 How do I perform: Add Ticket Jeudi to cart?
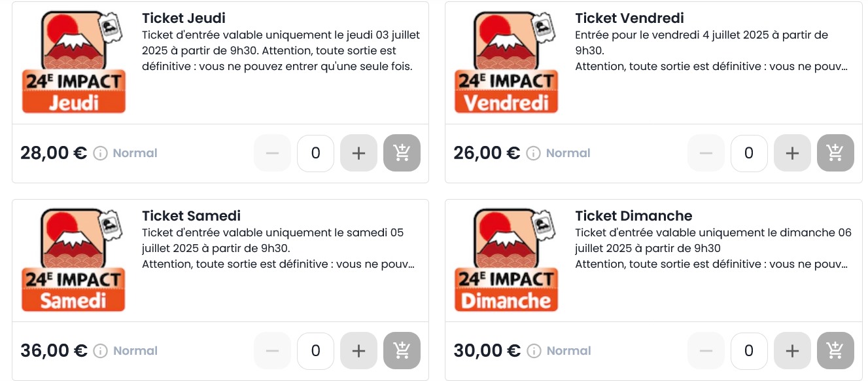(x=402, y=153)
